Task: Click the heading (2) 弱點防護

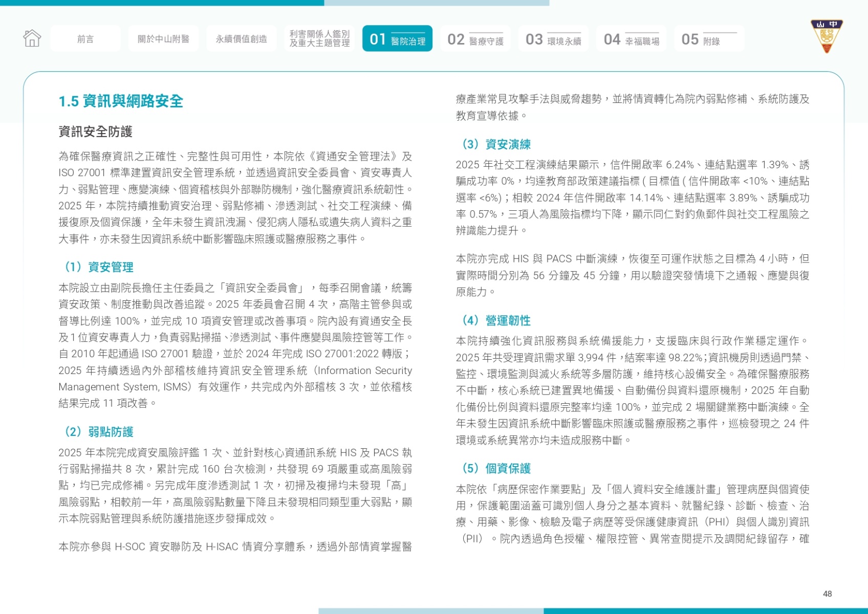Action: tap(96, 432)
